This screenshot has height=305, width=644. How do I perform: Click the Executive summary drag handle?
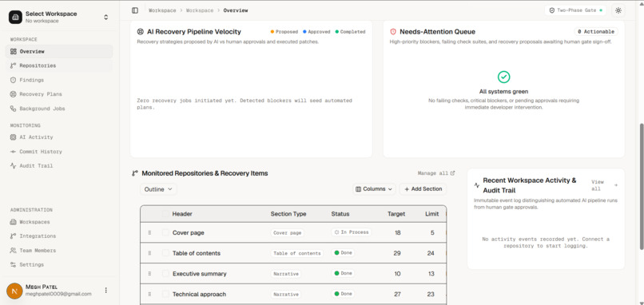tap(149, 273)
